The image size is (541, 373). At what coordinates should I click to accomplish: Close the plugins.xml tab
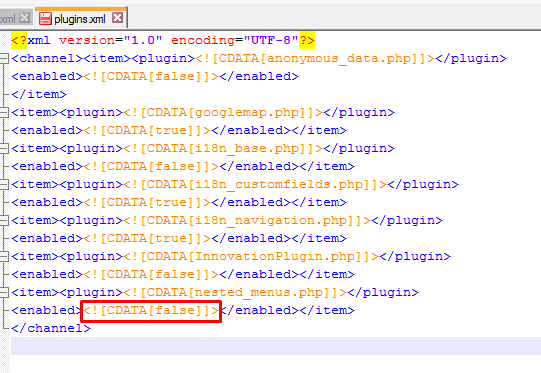[118, 18]
